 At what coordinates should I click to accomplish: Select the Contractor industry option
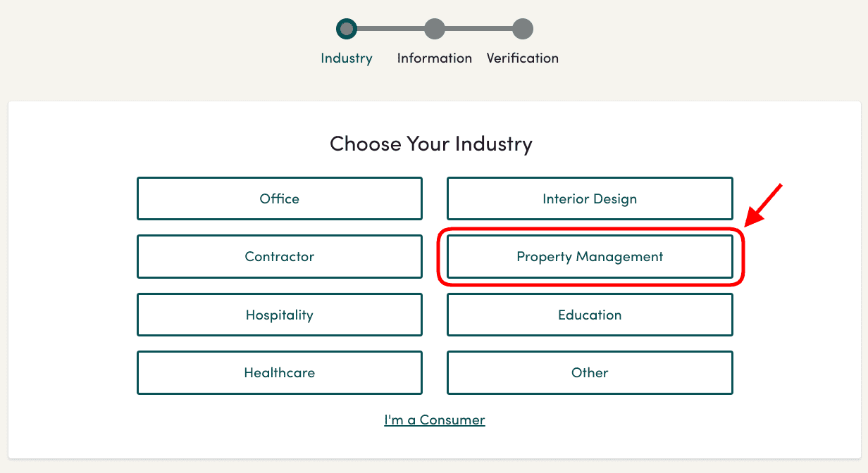point(279,256)
